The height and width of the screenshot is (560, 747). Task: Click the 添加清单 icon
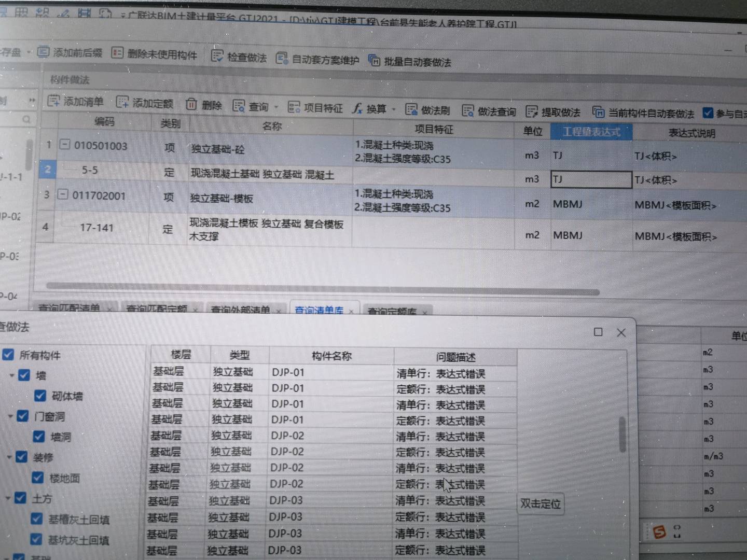(53, 101)
